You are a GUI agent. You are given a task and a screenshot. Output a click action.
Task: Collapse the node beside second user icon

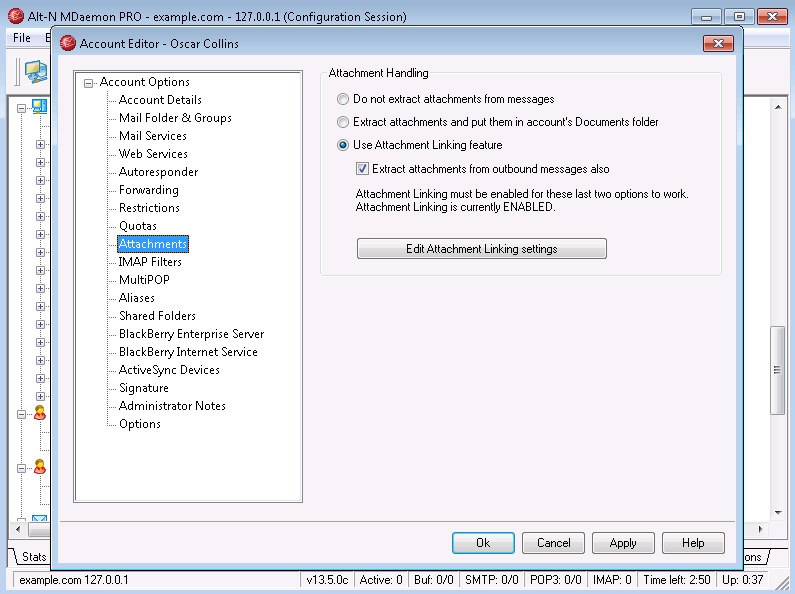[21, 468]
